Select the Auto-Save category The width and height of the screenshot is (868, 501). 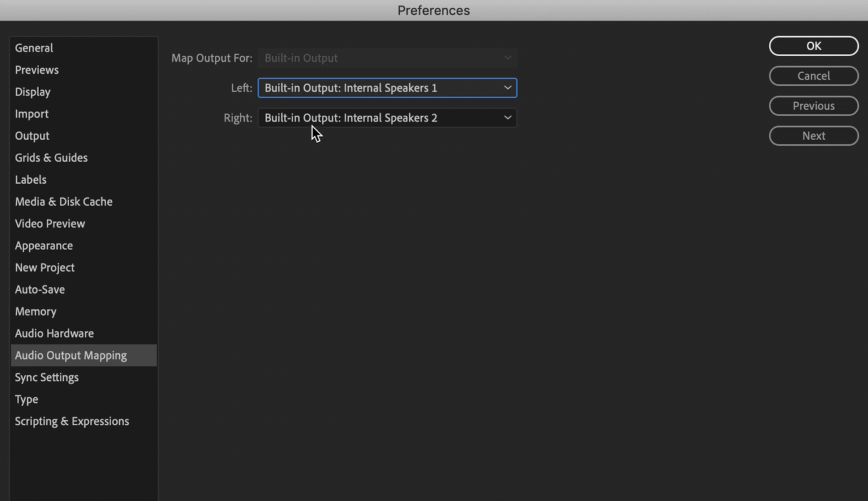click(40, 290)
